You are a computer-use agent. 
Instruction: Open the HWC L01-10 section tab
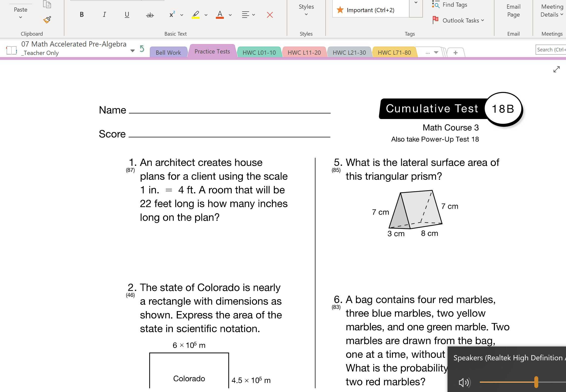point(259,52)
